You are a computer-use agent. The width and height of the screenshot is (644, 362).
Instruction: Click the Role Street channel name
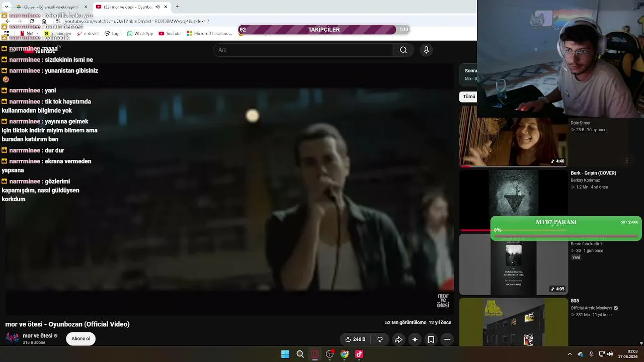pyautogui.click(x=581, y=123)
